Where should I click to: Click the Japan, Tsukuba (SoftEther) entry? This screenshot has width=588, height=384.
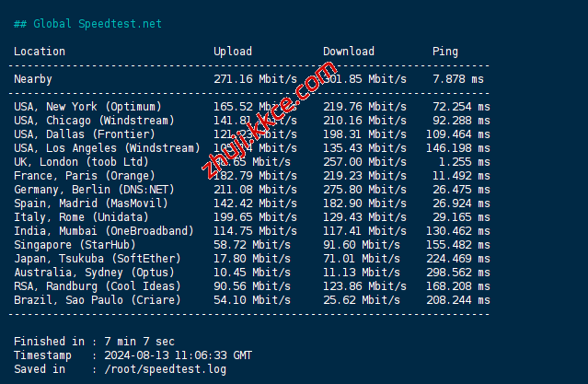pos(98,259)
